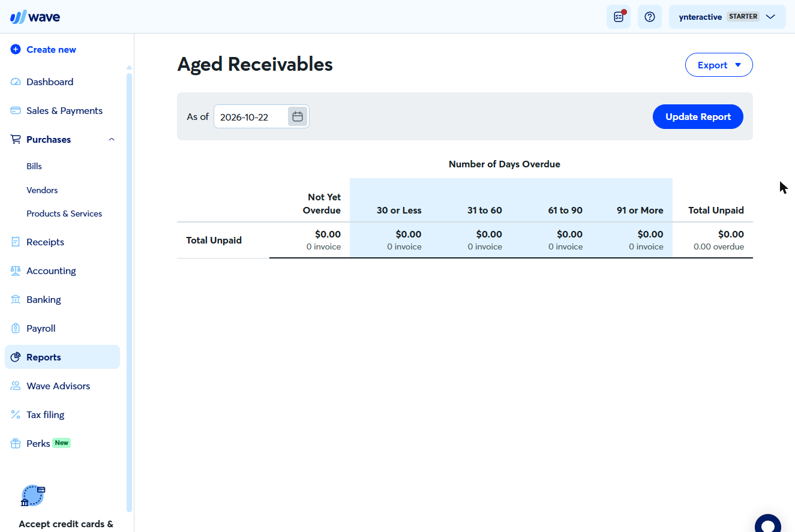The width and height of the screenshot is (795, 532).
Task: Click the Receipts icon in sidebar
Action: point(16,242)
